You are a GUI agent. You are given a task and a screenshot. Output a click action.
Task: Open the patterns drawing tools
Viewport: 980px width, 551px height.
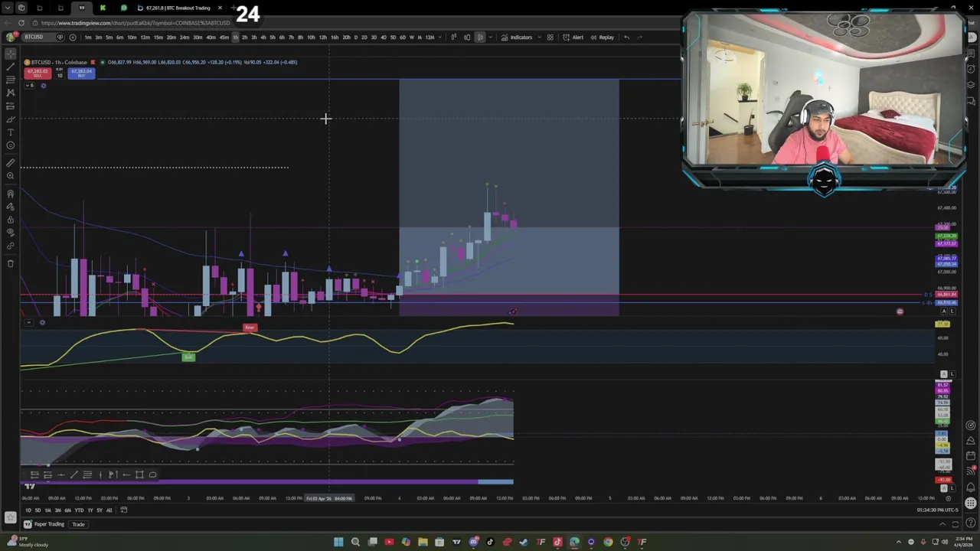(10, 93)
